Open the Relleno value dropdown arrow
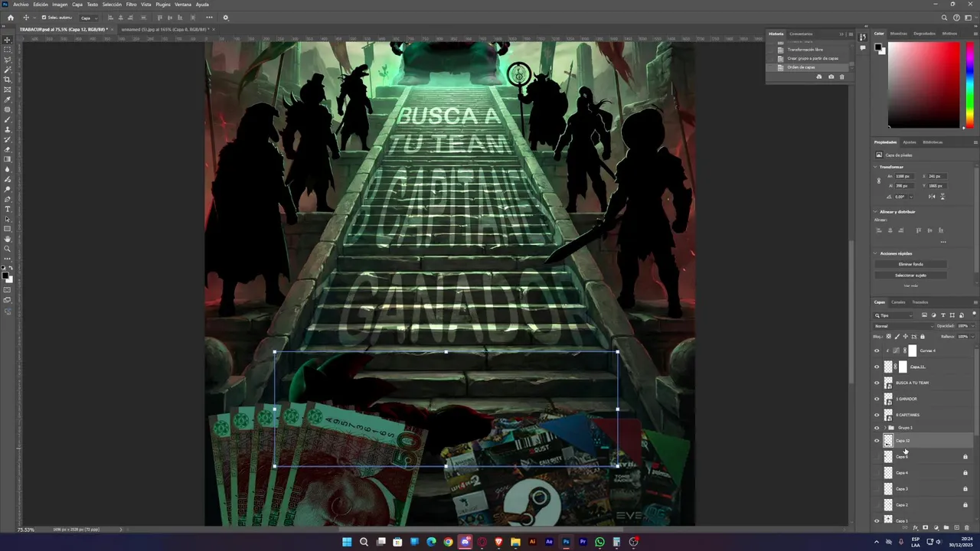Image resolution: width=980 pixels, height=551 pixels. 973,336
